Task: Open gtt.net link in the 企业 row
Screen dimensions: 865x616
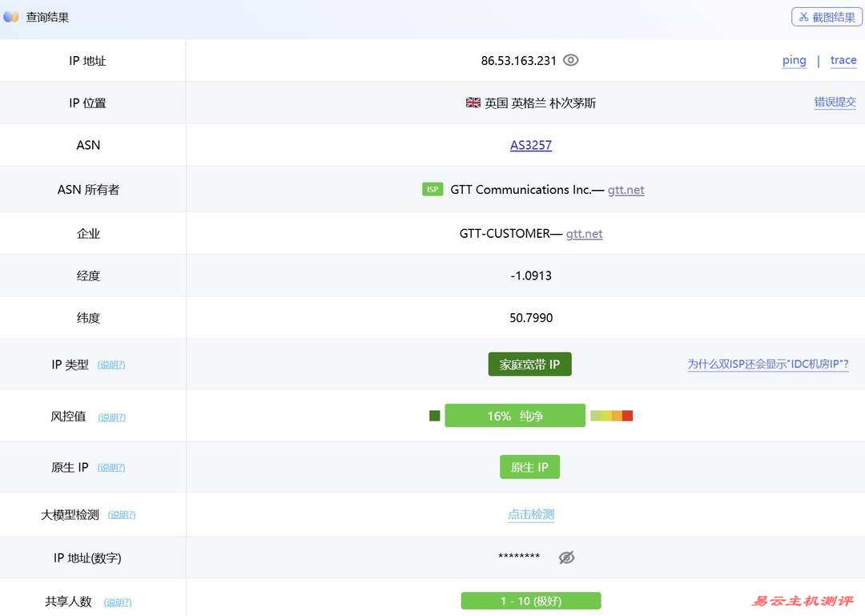Action: point(584,233)
